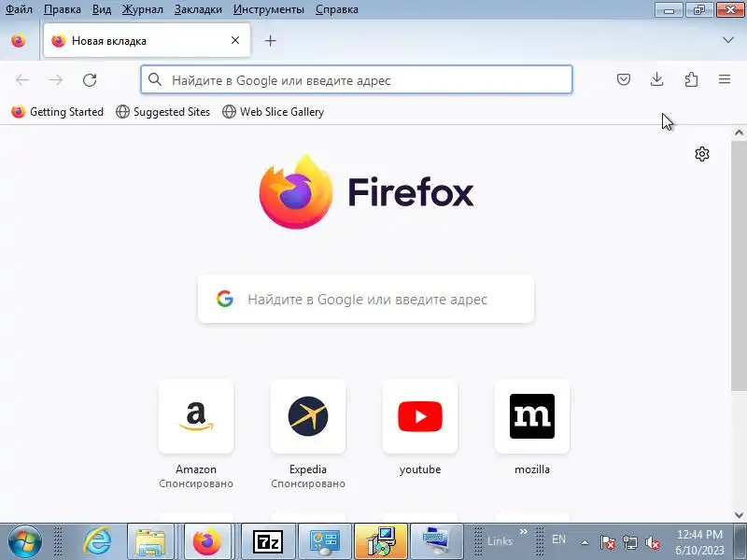Open the Control Panel taskbar icon
747x560 pixels.
[325, 541]
